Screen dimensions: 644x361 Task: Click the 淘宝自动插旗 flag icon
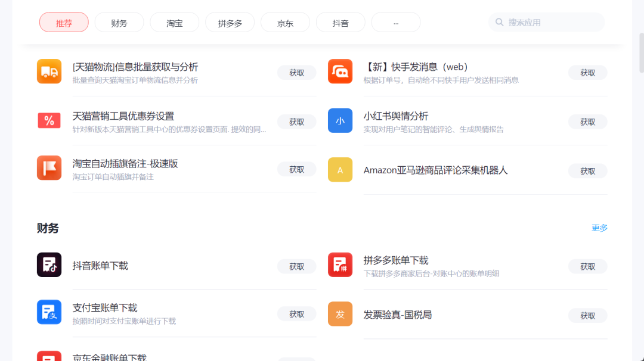pos(49,168)
